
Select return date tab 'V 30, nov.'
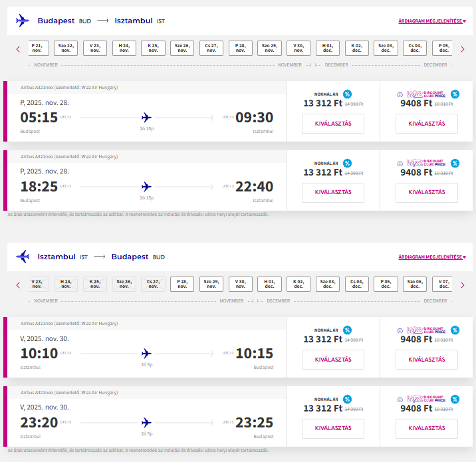tap(241, 284)
